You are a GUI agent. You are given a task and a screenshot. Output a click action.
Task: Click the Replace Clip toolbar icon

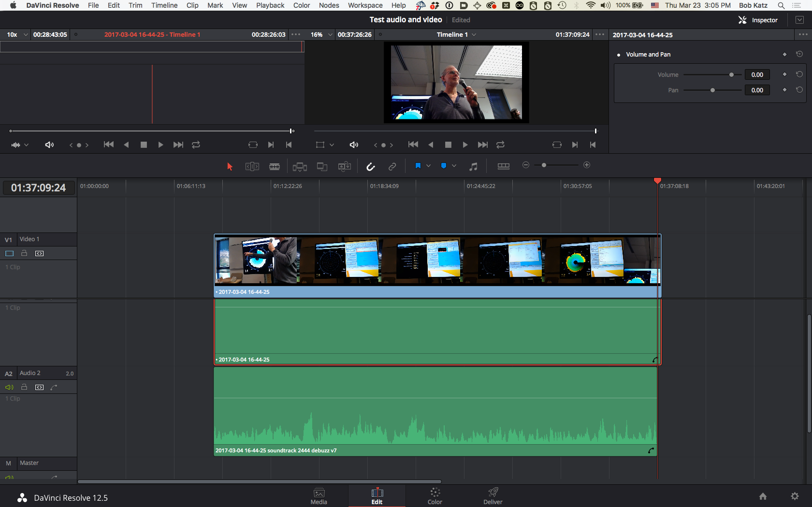click(x=345, y=166)
